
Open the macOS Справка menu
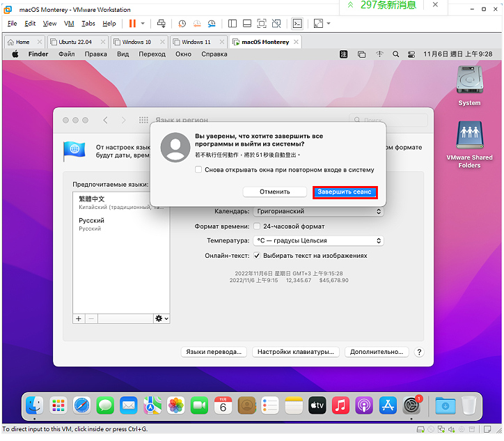[214, 54]
